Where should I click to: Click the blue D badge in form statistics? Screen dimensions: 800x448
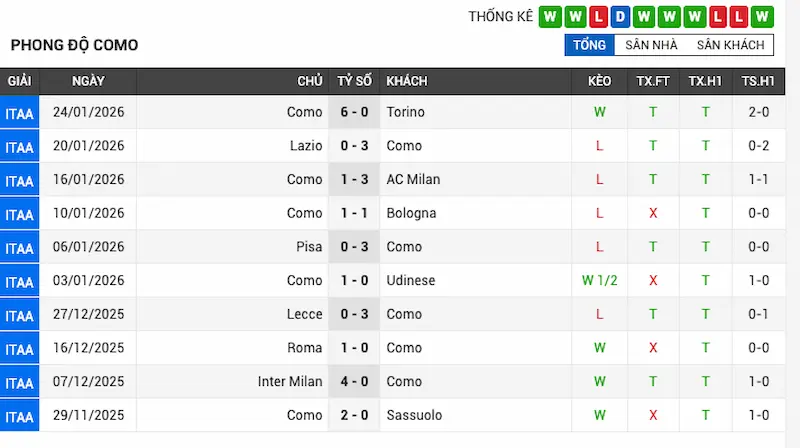[x=620, y=16]
